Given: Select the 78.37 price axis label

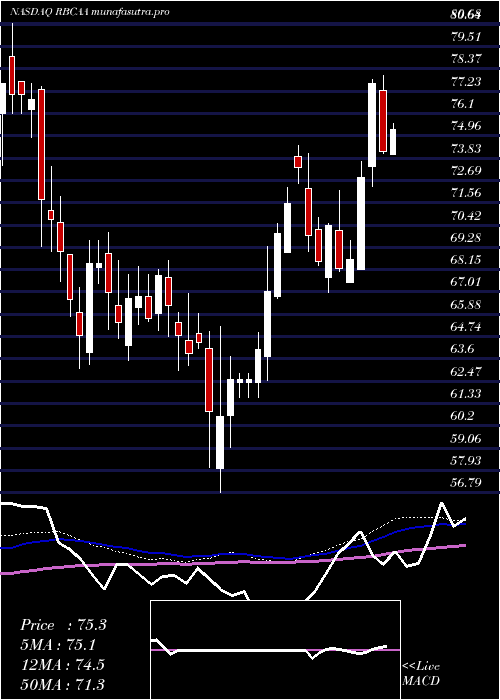Looking at the screenshot, I should [466, 59].
